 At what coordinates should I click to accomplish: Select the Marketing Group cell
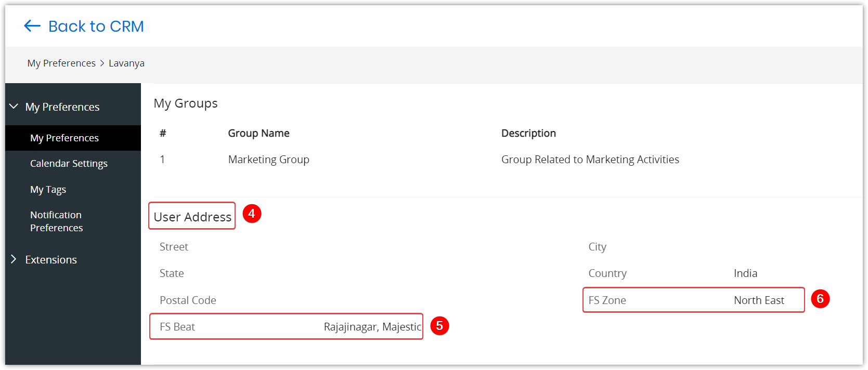pos(268,160)
